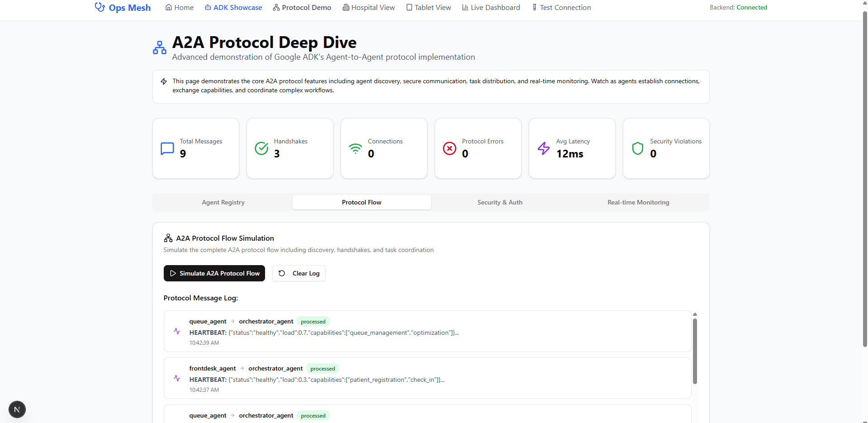The width and height of the screenshot is (868, 423).
Task: Start Simulate A2A Protocol Flow
Action: [214, 273]
